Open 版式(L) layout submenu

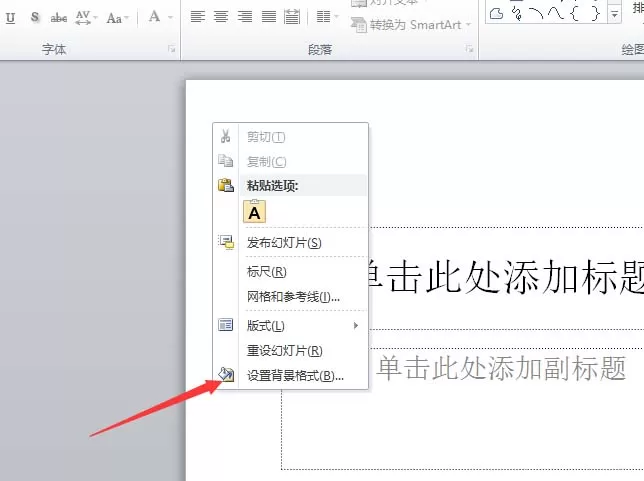click(290, 326)
